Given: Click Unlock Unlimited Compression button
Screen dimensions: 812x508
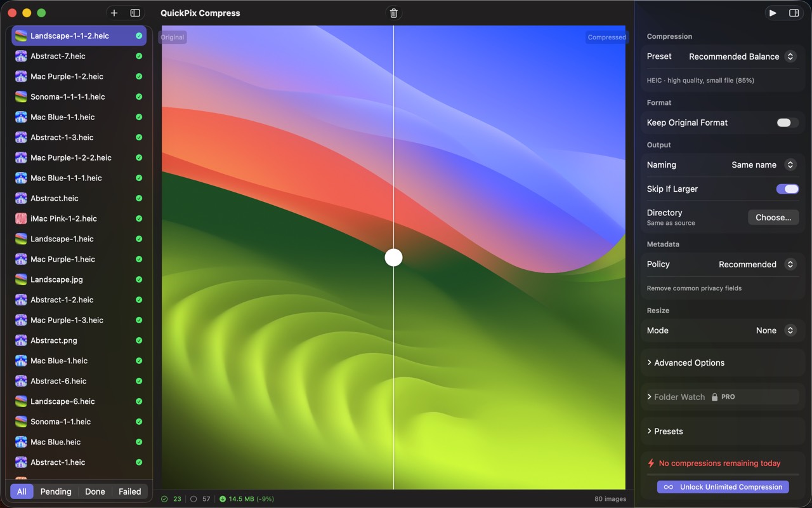Looking at the screenshot, I should [x=723, y=487].
